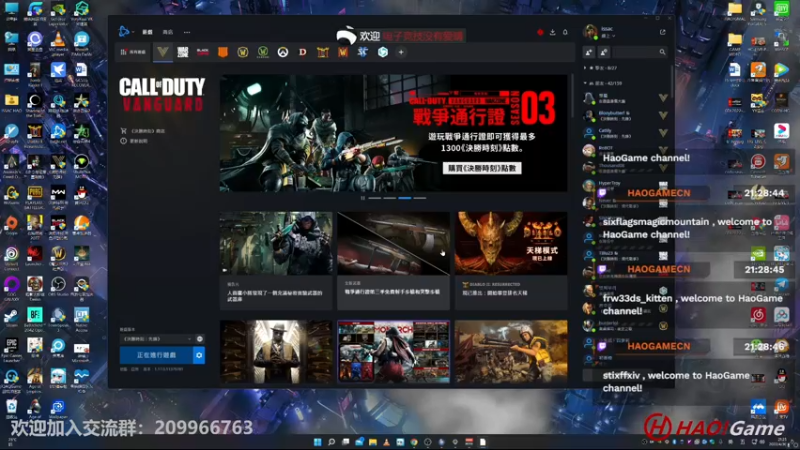800x450 pixels.
Task: Open the Diablo D icon
Action: coord(303,52)
